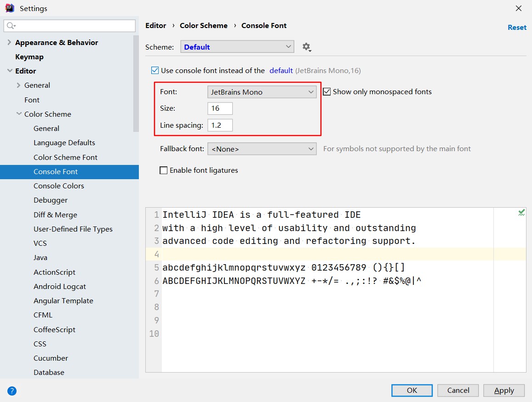Open the Fallback font dropdown
The width and height of the screenshot is (532, 402).
pyautogui.click(x=262, y=149)
